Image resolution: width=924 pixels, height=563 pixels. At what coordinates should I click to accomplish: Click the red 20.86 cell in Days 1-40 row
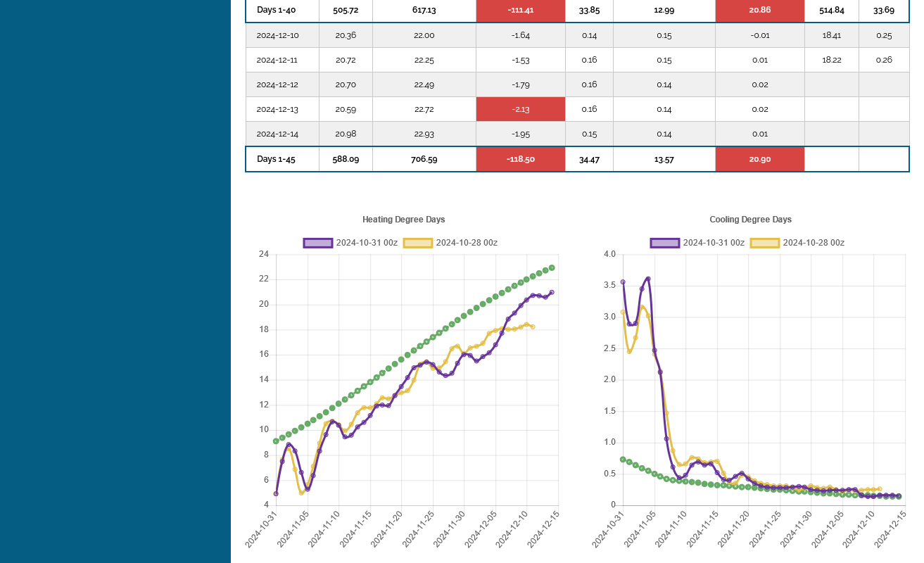click(x=759, y=10)
